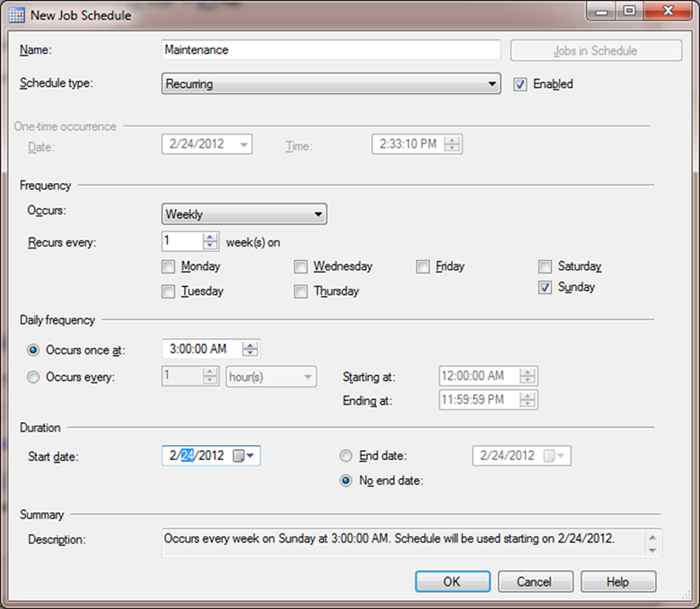
Task: Click the Summary section heading text
Action: (42, 515)
